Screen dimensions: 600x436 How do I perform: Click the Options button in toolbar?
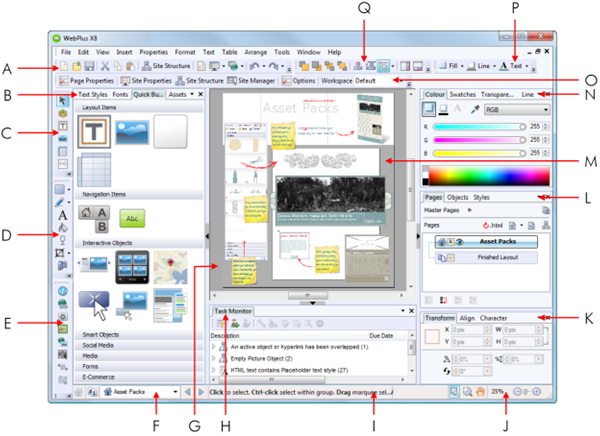point(299,80)
